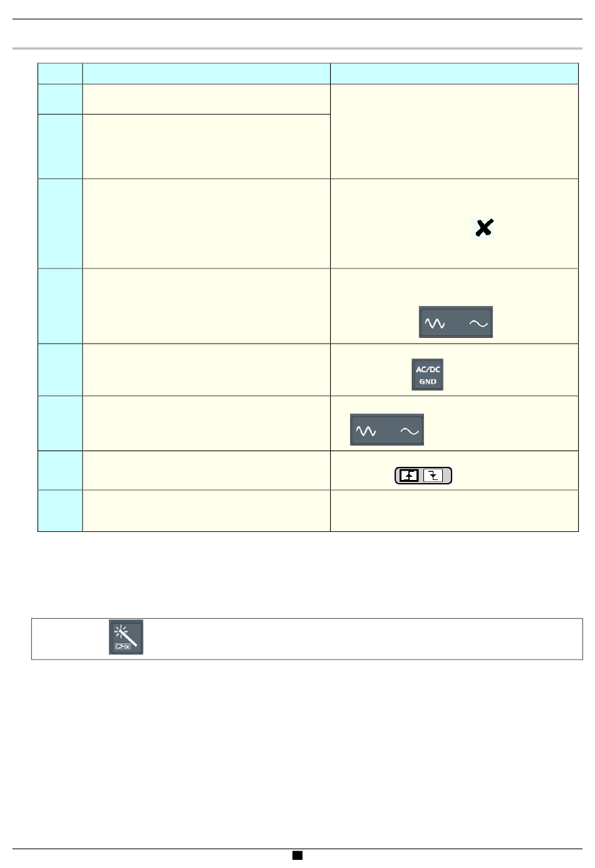Click empty cell left of edge slope toggle cell
The image size is (595, 868).
[x=206, y=470]
